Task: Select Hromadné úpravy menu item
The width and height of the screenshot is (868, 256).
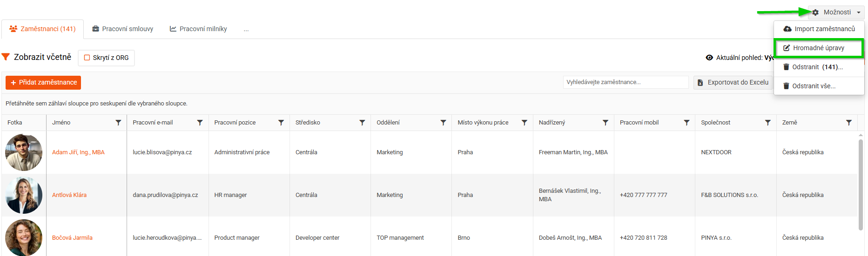Action: click(818, 48)
